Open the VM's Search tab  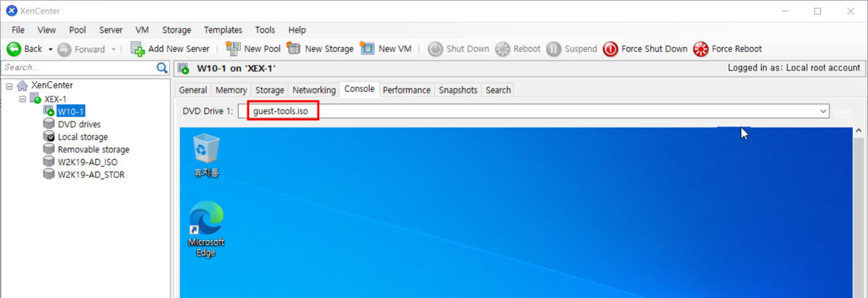tap(498, 90)
